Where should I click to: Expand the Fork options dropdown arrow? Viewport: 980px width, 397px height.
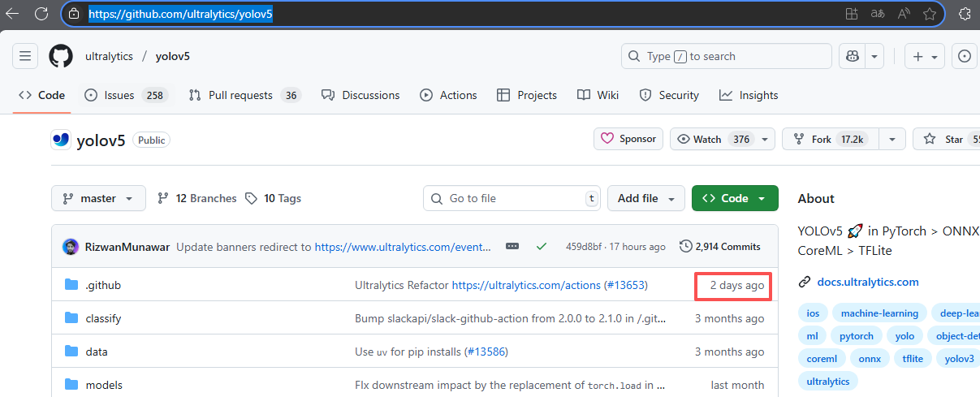tap(893, 139)
